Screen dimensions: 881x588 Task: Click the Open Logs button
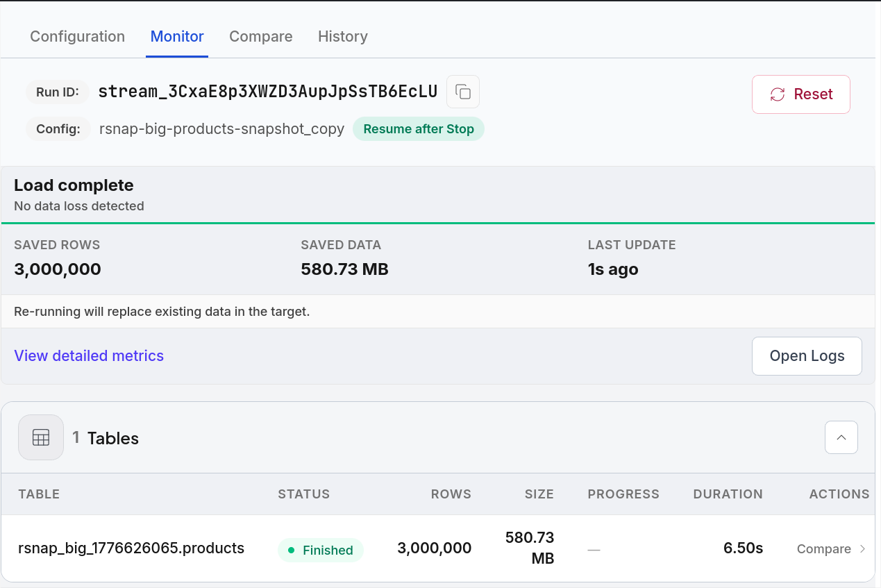[x=807, y=356]
